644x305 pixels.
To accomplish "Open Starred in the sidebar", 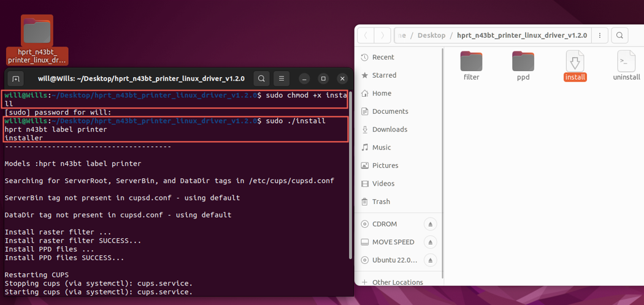I will [x=399, y=75].
